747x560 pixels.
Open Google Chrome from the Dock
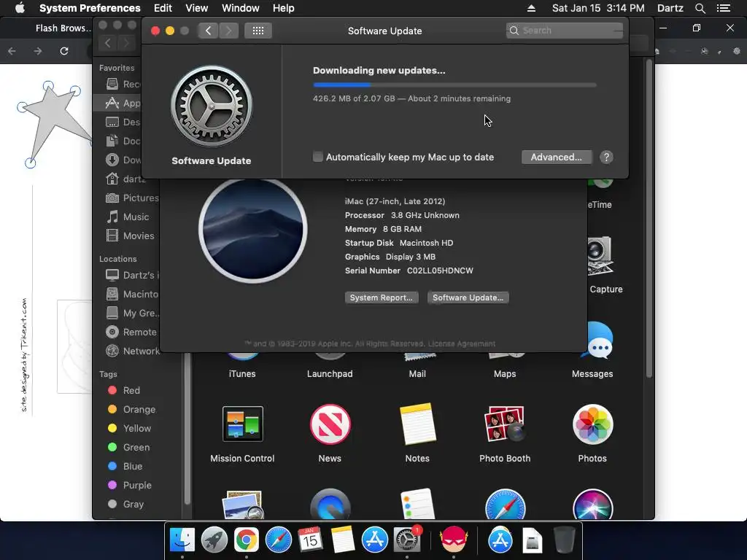pyautogui.click(x=247, y=540)
